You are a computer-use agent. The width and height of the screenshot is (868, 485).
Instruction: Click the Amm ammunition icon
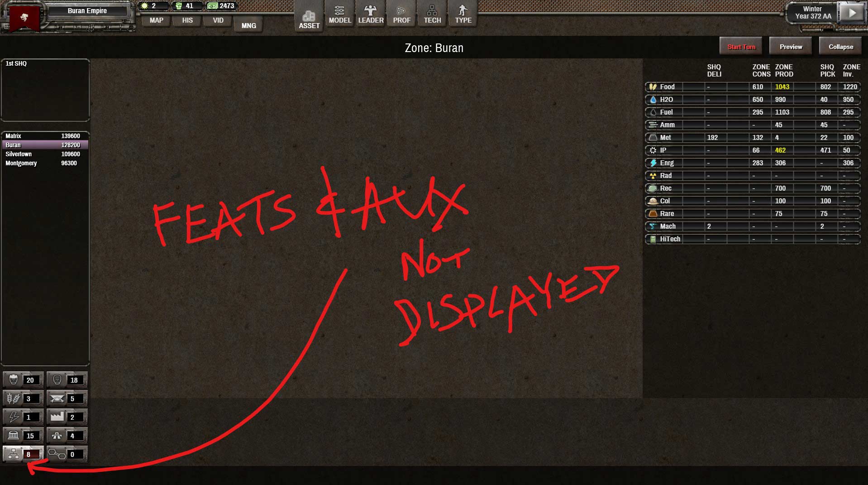pyautogui.click(x=653, y=125)
